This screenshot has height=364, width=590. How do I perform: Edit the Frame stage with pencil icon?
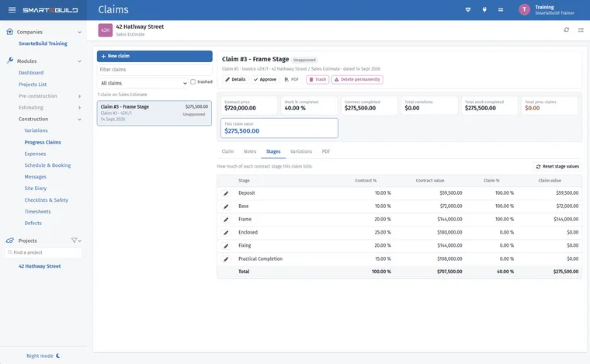226,220
